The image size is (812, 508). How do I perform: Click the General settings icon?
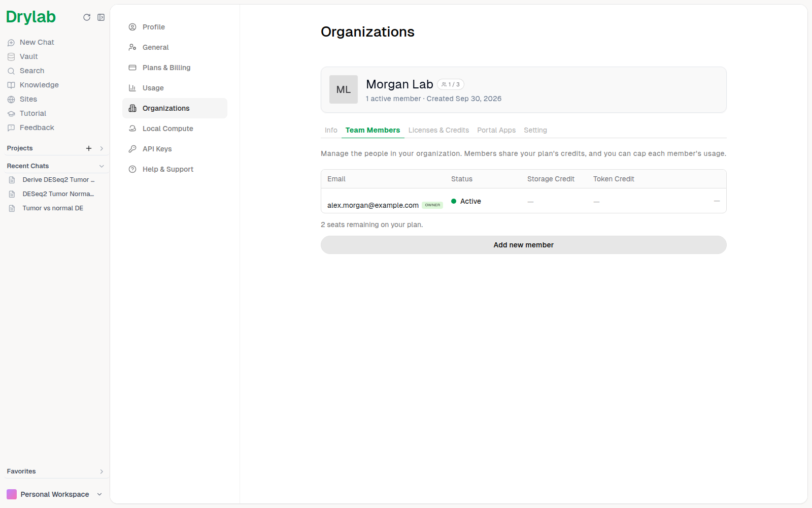132,47
